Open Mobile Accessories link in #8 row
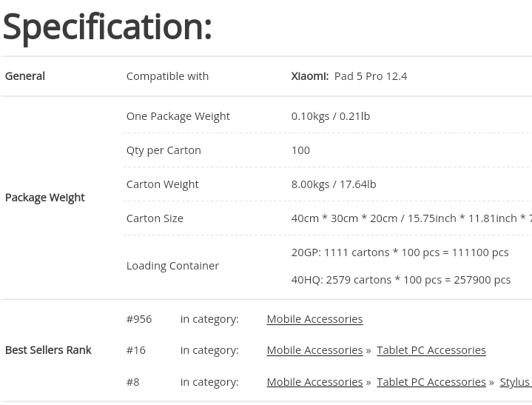Screen dimensions: 532x405 click(x=315, y=382)
